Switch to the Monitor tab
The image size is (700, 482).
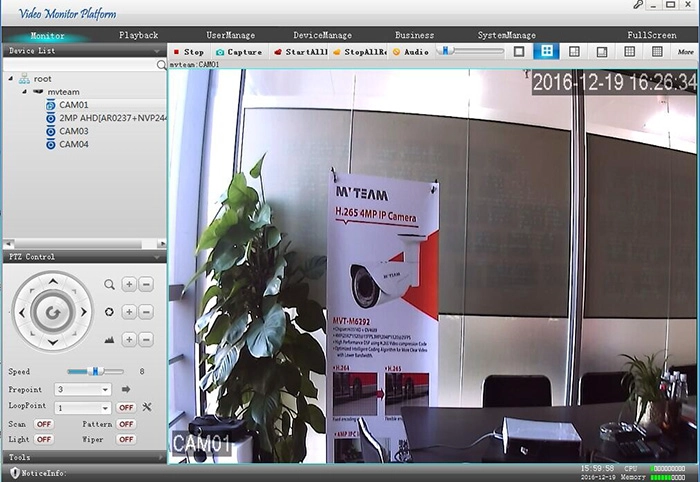pos(47,35)
